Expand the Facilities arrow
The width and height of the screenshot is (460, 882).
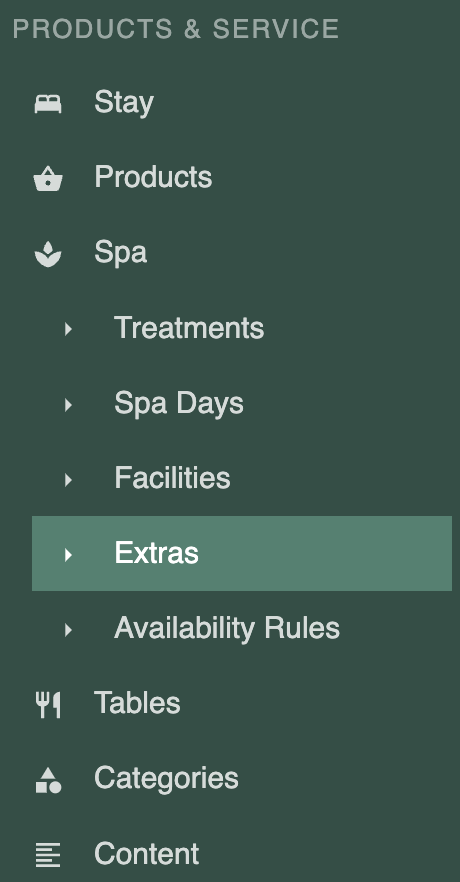[x=68, y=479]
